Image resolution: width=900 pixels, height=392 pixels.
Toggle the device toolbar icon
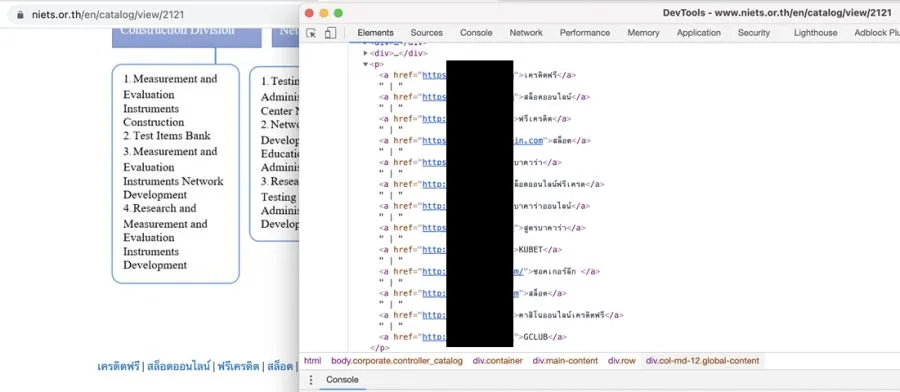330,33
